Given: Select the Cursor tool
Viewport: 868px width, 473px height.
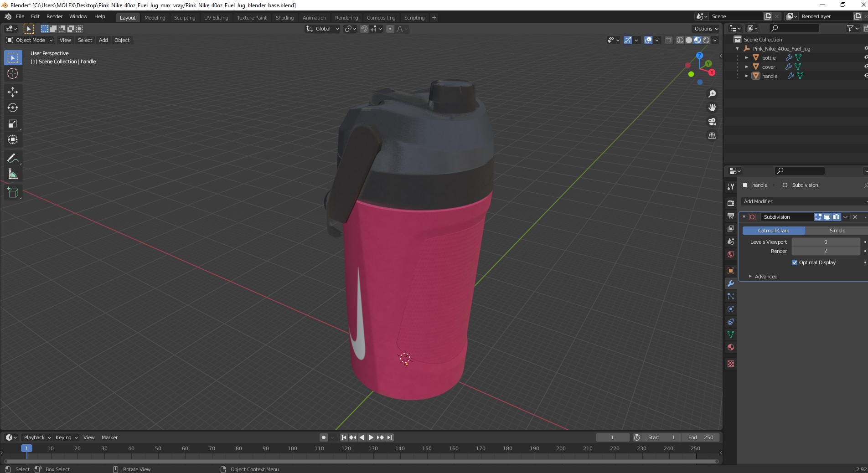Looking at the screenshot, I should (x=13, y=73).
